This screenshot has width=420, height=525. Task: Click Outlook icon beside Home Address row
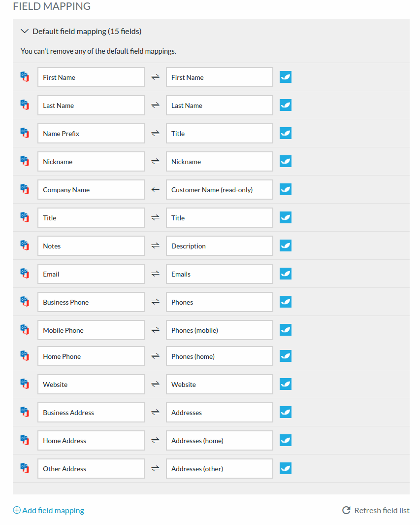25,440
